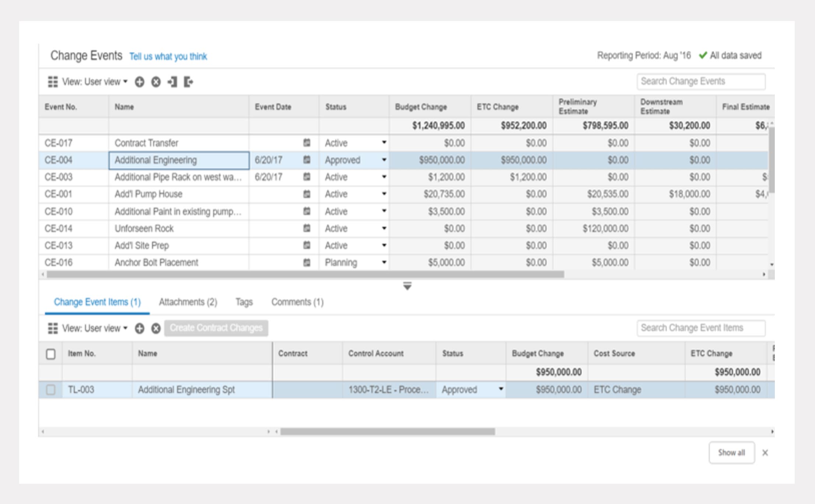The width and height of the screenshot is (815, 504).
Task: Open the calendar icon for CE-004 row
Action: coord(306,160)
